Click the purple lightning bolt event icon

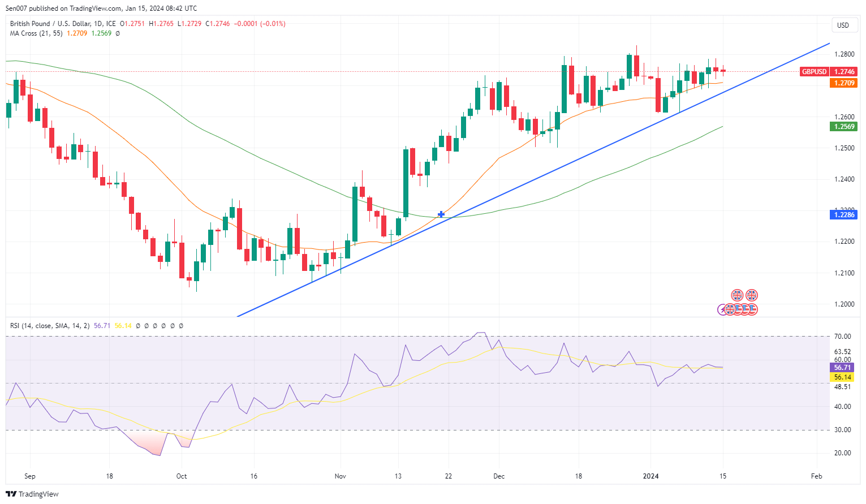pyautogui.click(x=722, y=309)
